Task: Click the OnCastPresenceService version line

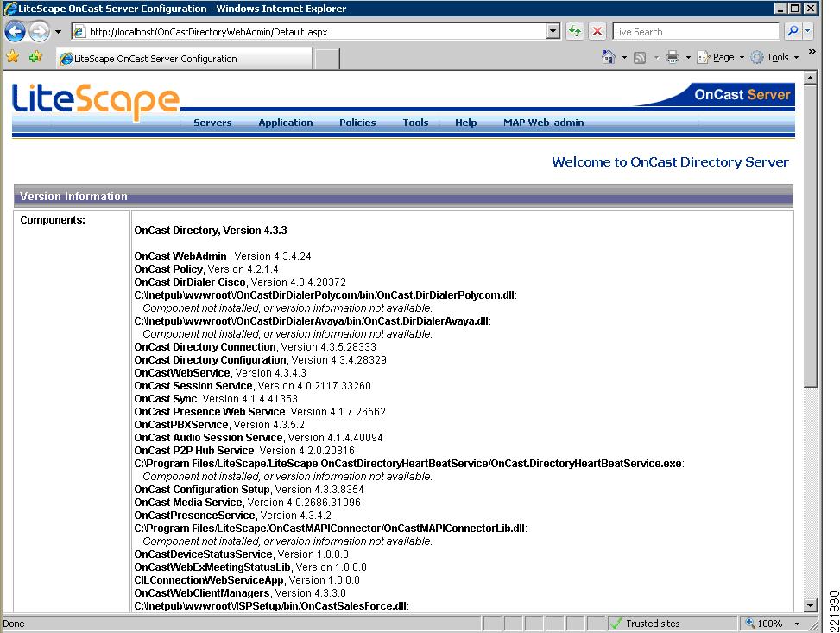Action: (232, 515)
